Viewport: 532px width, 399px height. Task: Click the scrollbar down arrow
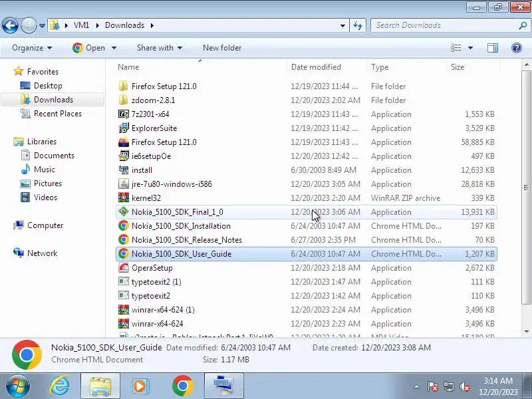click(x=526, y=331)
